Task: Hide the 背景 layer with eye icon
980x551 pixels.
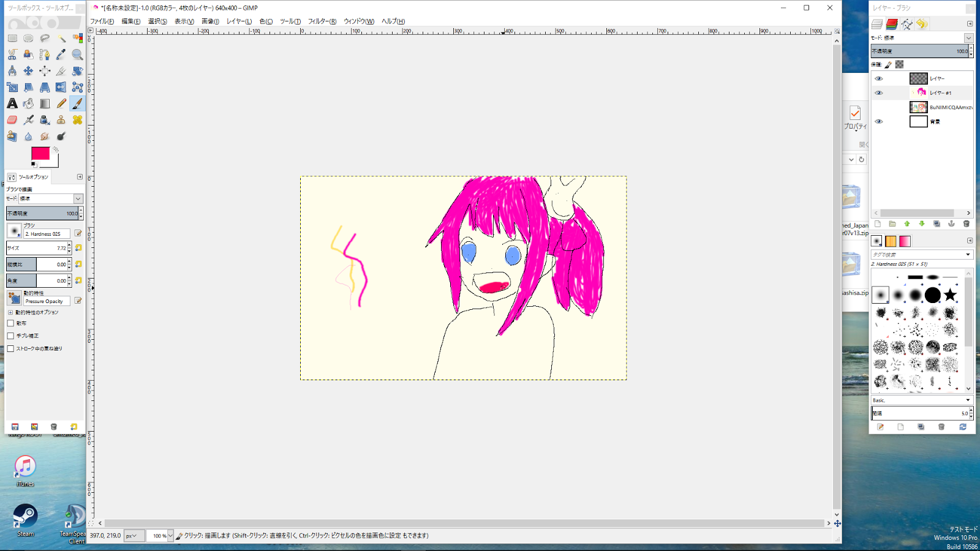Action: (879, 121)
